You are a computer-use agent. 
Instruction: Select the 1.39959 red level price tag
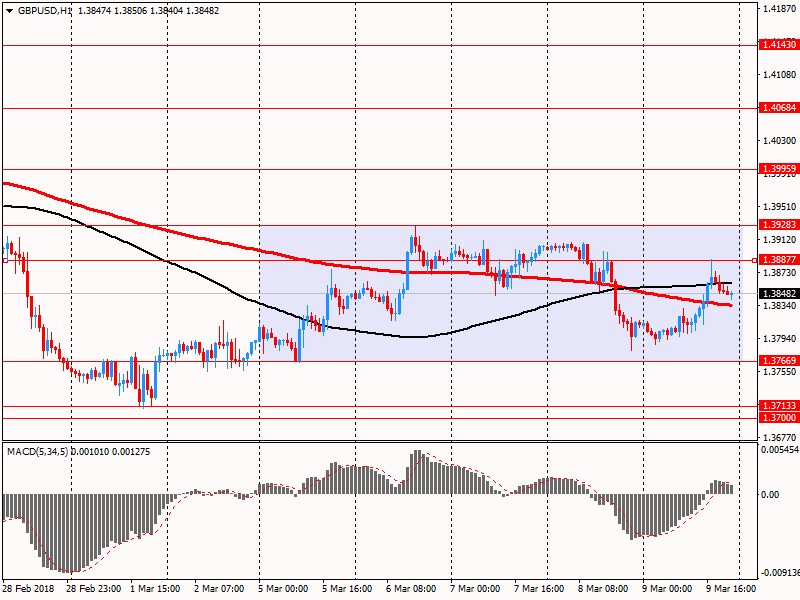pos(779,169)
